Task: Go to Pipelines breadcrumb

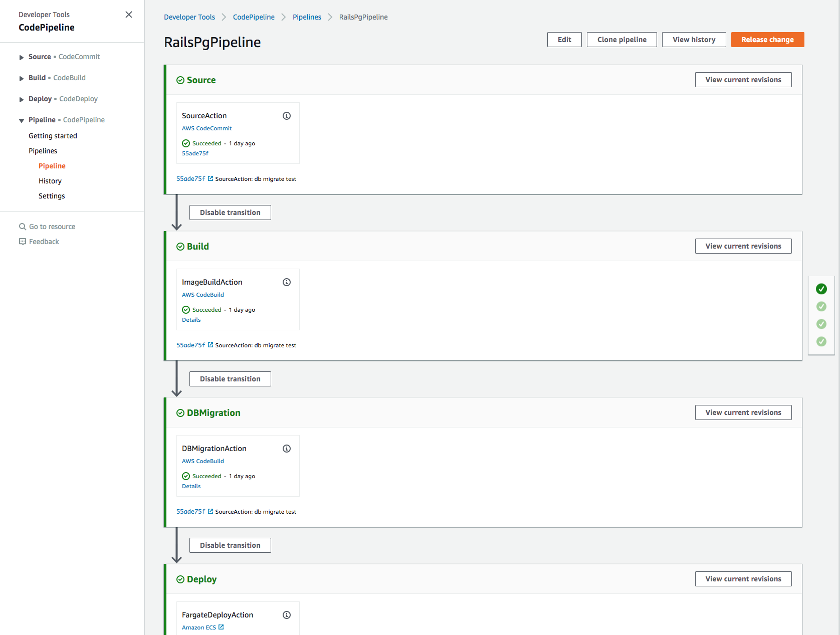Action: [x=307, y=17]
